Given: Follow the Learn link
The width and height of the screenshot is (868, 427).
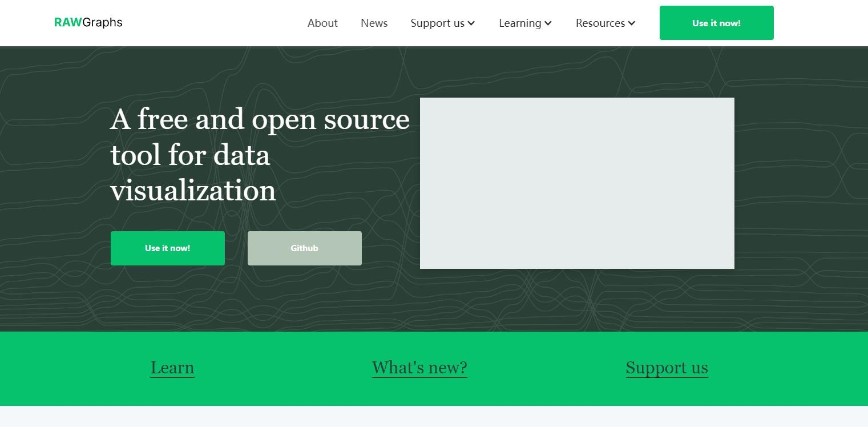Looking at the screenshot, I should tap(172, 368).
